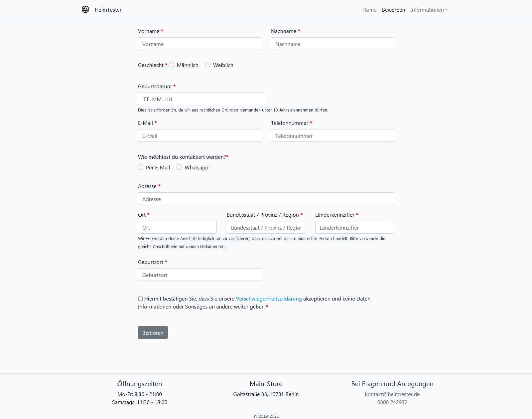Select the Männlich gender option
532x419 pixels.
[172, 65]
